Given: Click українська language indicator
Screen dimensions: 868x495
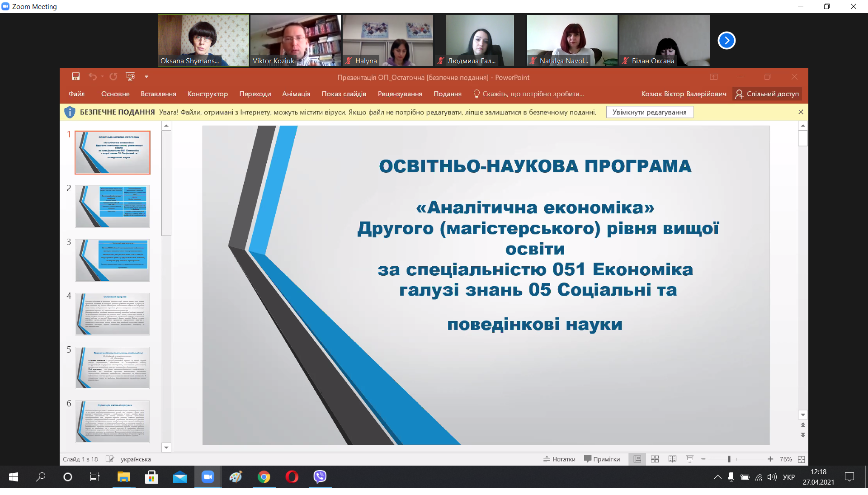Looking at the screenshot, I should tap(136, 459).
